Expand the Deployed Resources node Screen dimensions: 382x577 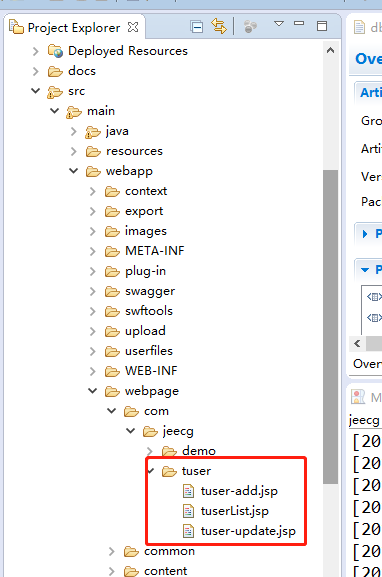36,51
